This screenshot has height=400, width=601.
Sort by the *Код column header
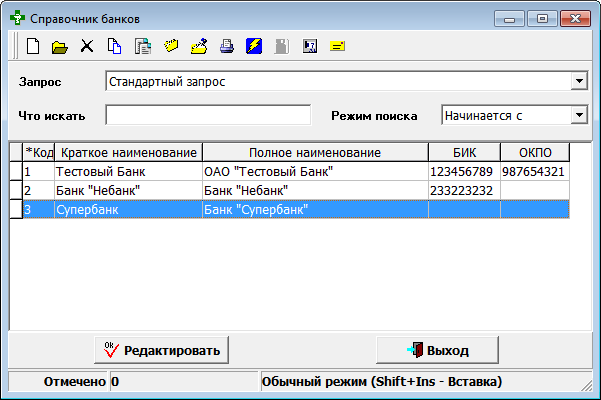point(39,152)
